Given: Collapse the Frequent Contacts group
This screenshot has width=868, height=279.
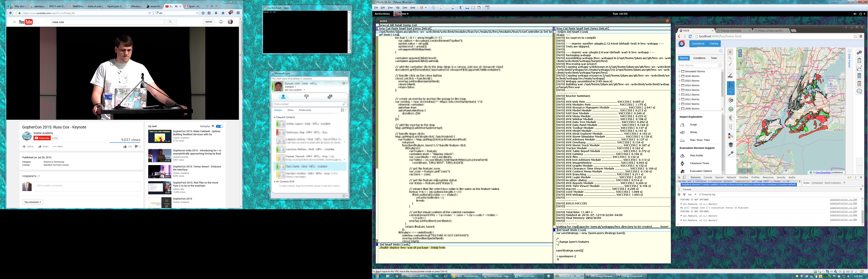Looking at the screenshot, I should pos(275,117).
